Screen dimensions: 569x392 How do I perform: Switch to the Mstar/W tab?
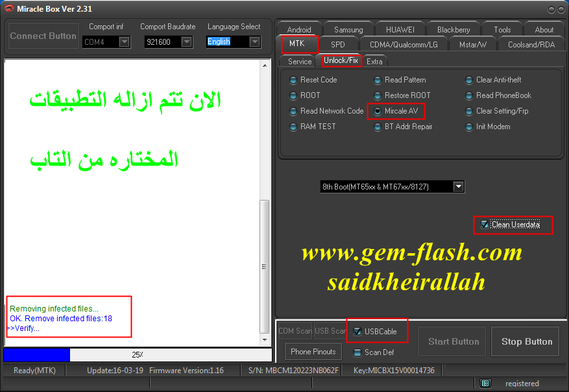(473, 44)
